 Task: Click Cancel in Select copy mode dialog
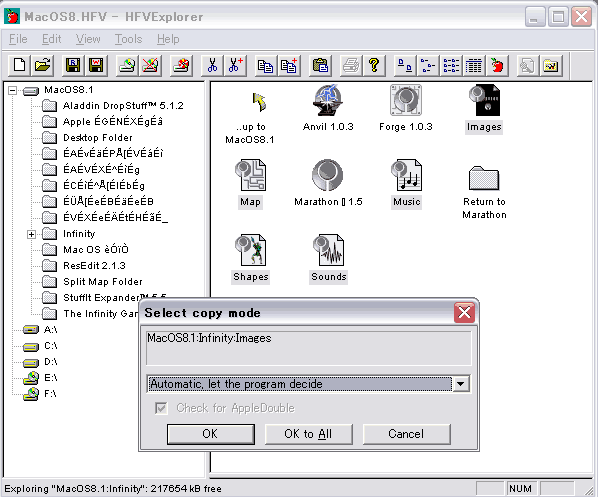coord(406,434)
